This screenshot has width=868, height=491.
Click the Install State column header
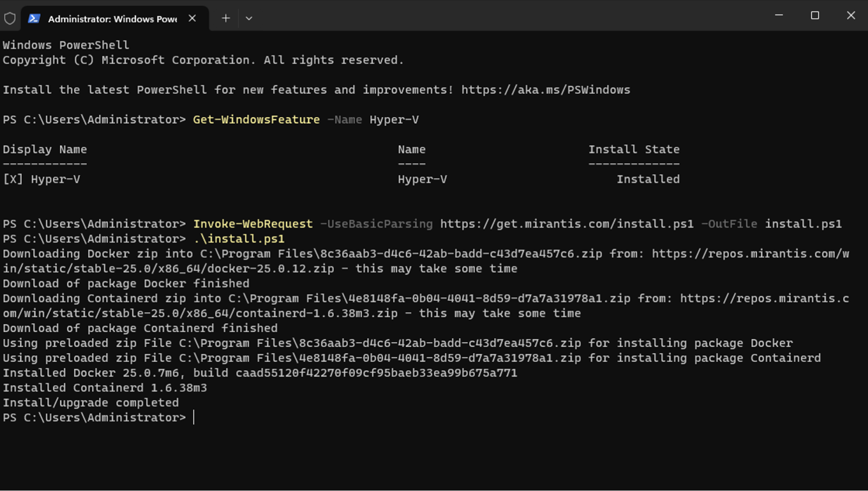634,149
